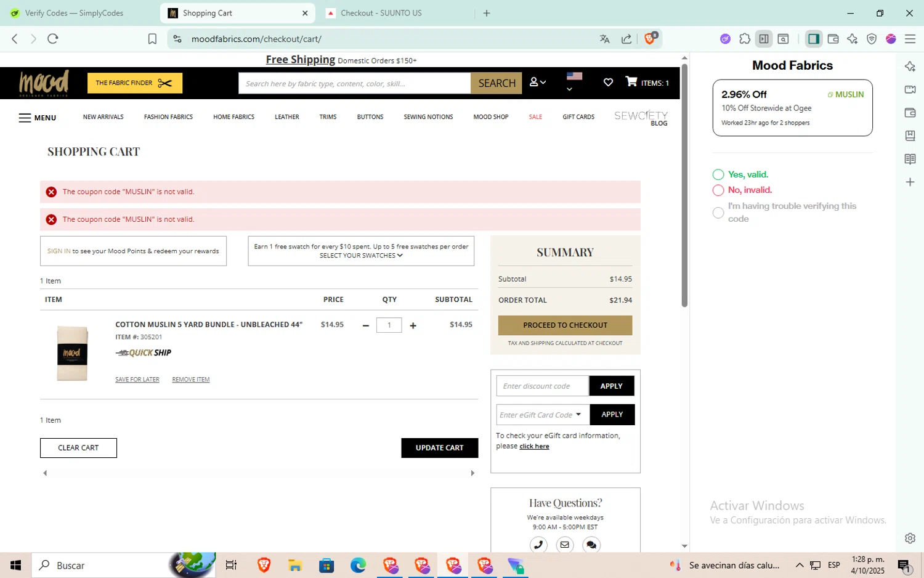
Task: Open the country flag selector dropdown
Action: [574, 81]
